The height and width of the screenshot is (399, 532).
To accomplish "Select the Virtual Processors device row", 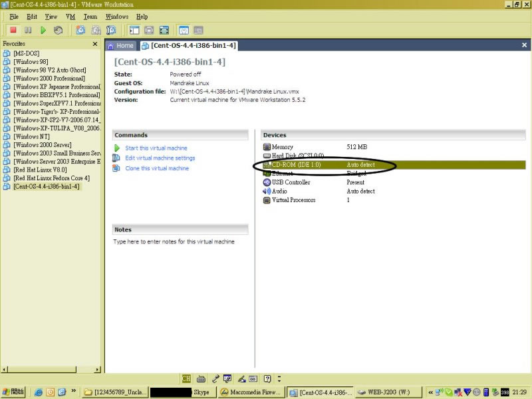I will tap(394, 200).
